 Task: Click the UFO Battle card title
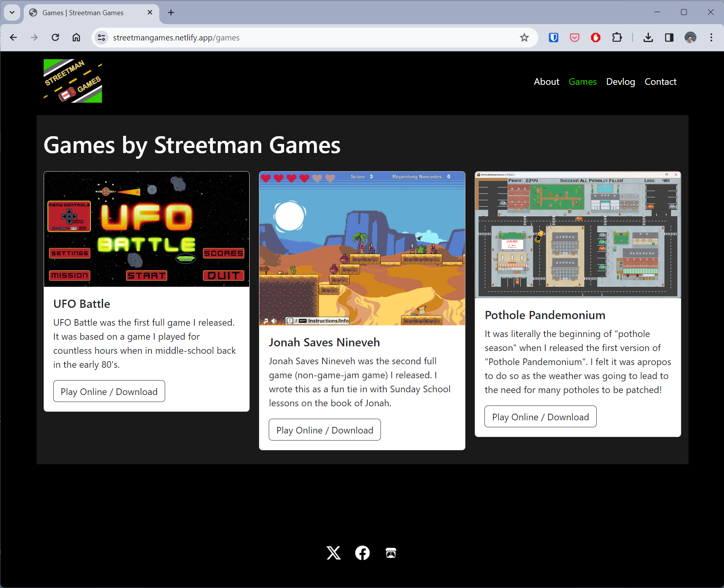point(82,304)
